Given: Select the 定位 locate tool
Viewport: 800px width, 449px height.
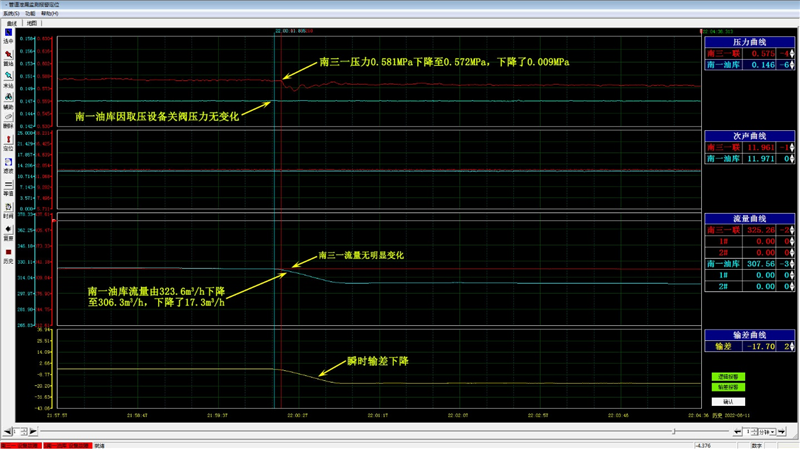Looking at the screenshot, I should click(x=8, y=142).
